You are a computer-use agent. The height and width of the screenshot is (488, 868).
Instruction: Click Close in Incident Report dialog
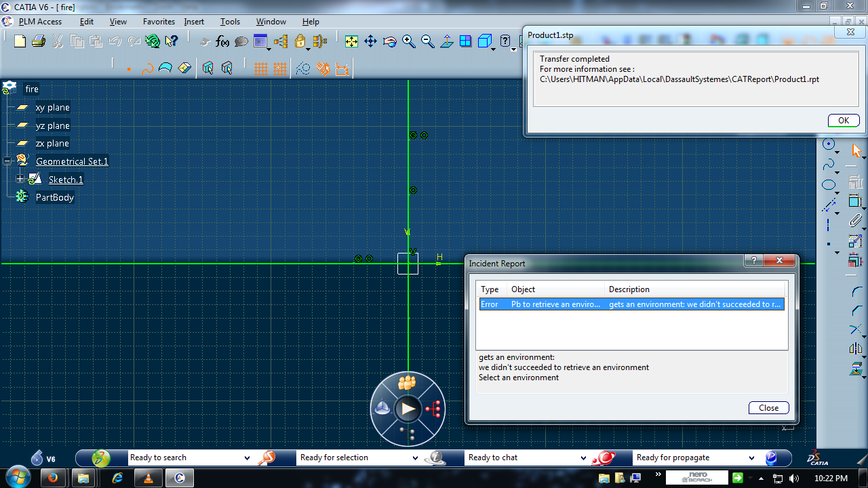tap(769, 408)
